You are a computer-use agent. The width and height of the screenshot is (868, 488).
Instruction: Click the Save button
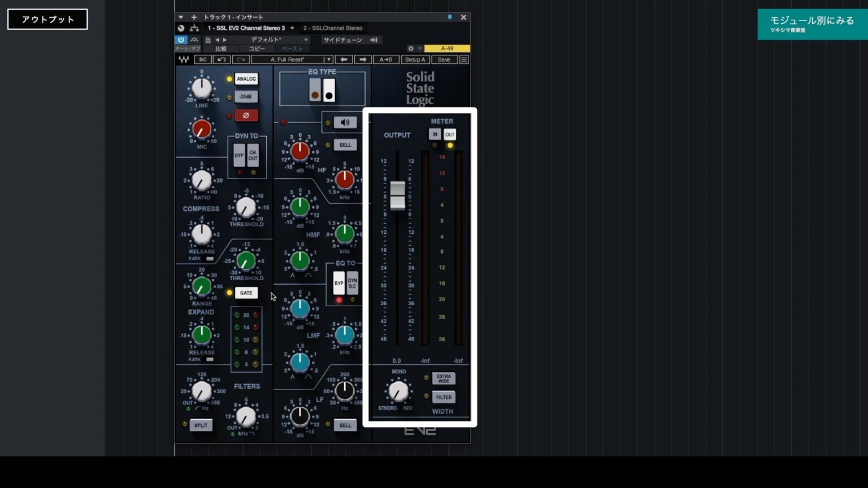tap(444, 59)
